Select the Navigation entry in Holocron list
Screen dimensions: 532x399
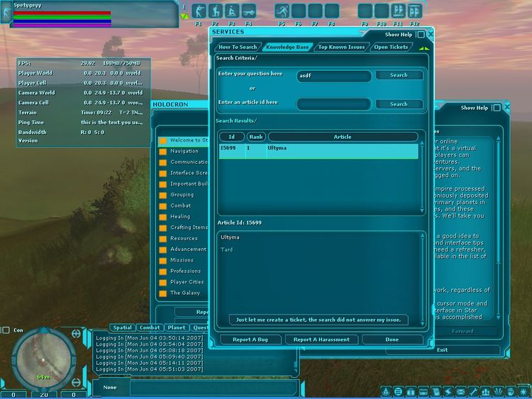tap(184, 151)
